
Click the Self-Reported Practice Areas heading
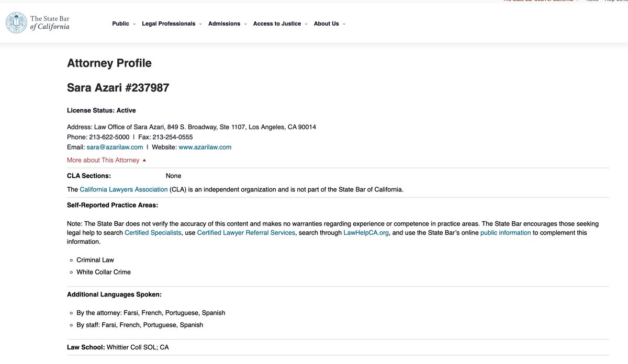(113, 205)
